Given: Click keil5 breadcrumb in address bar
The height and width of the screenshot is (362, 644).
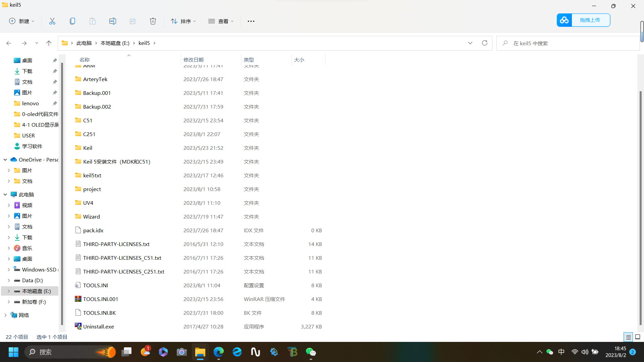Looking at the screenshot, I should 144,43.
